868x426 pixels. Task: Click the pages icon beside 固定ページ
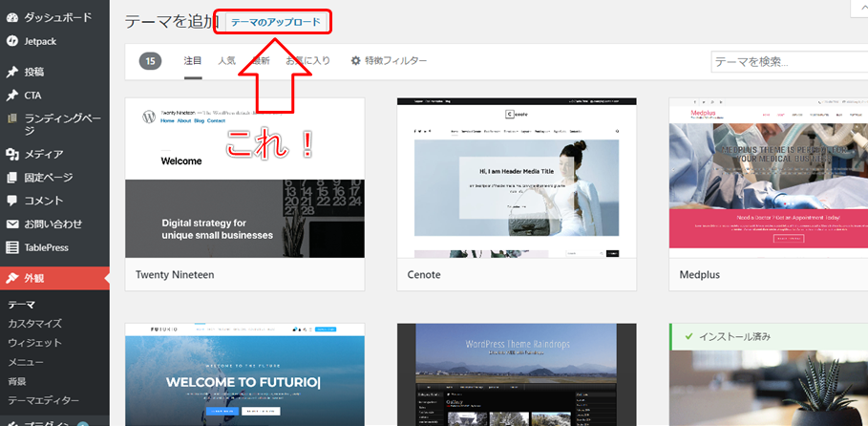[11, 178]
